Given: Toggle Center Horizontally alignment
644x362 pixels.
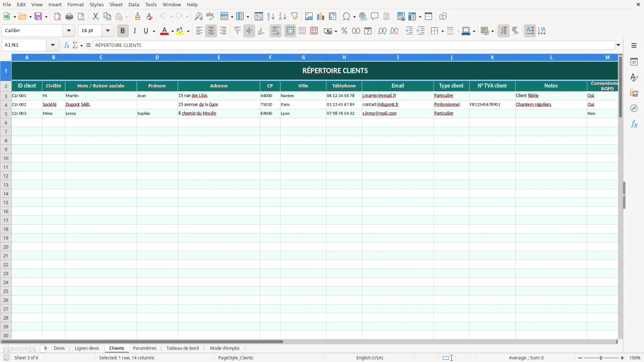Looking at the screenshot, I should click(211, 31).
